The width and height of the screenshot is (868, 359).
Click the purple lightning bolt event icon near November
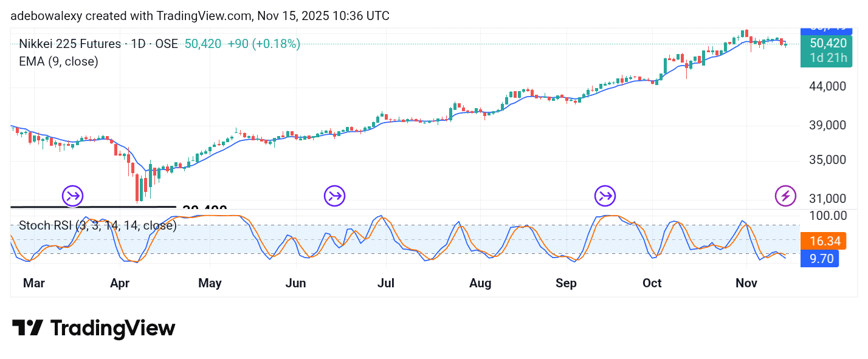[785, 196]
